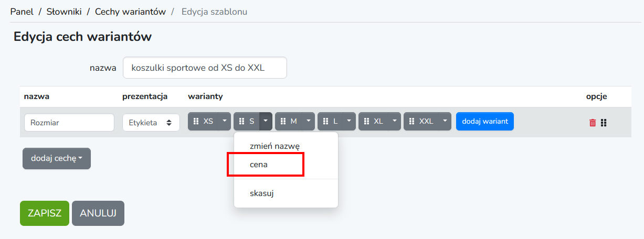Choose skasuj from the variant menu
The width and height of the screenshot is (644, 239).
click(x=262, y=193)
